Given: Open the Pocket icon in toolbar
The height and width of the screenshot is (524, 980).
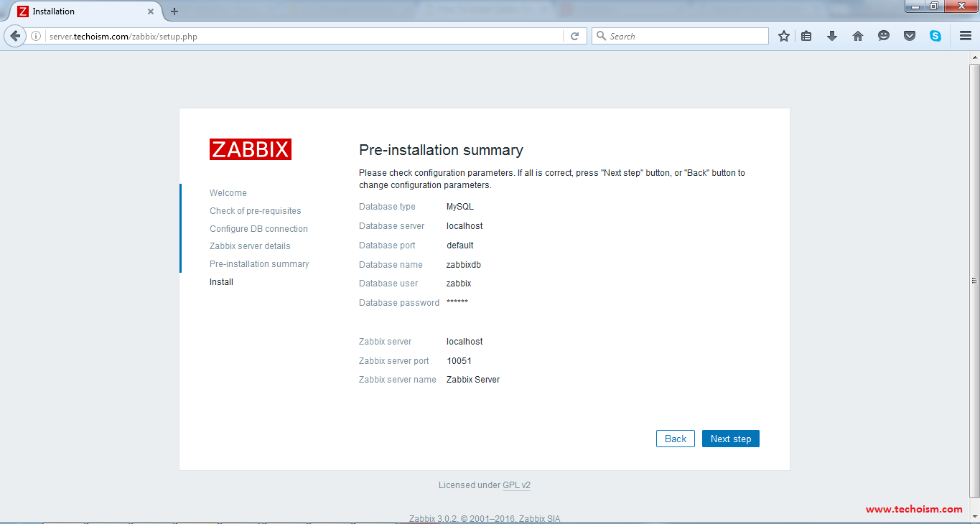Looking at the screenshot, I should pyautogui.click(x=910, y=36).
